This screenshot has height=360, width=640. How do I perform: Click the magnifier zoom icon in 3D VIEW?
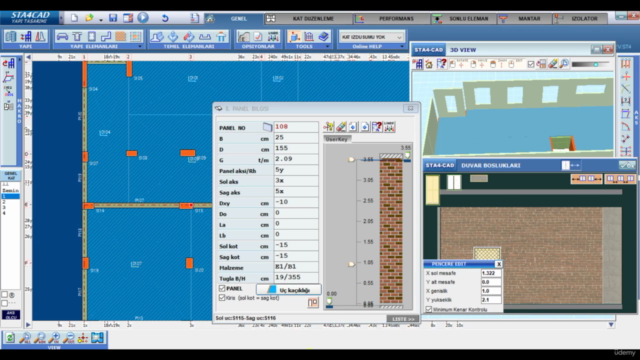564,64
